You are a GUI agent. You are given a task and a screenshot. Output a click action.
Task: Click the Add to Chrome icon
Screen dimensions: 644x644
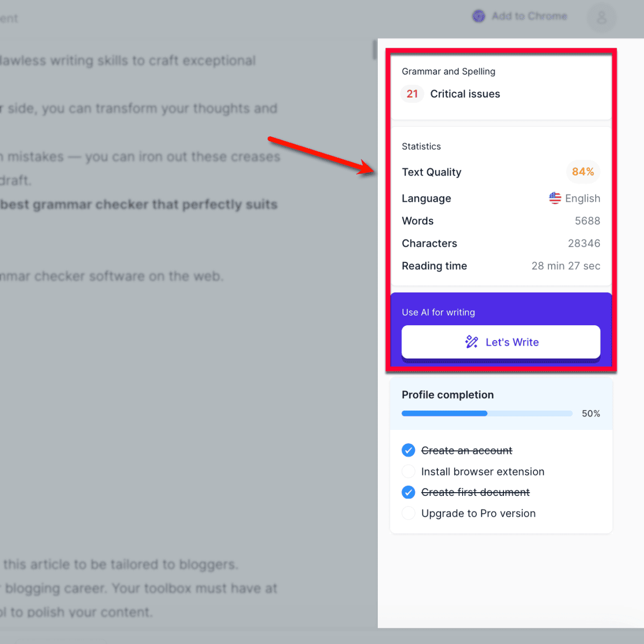(x=478, y=17)
